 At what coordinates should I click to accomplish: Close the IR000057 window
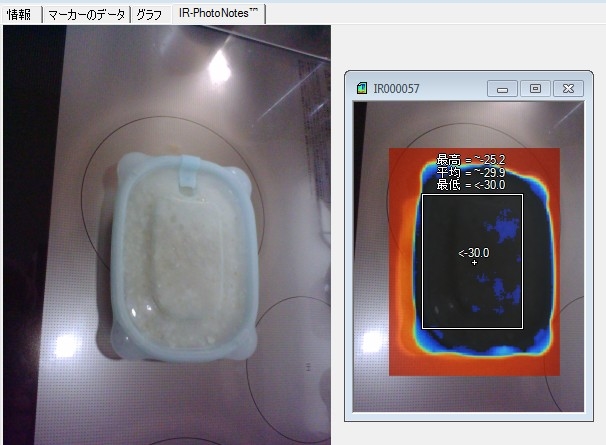[569, 89]
